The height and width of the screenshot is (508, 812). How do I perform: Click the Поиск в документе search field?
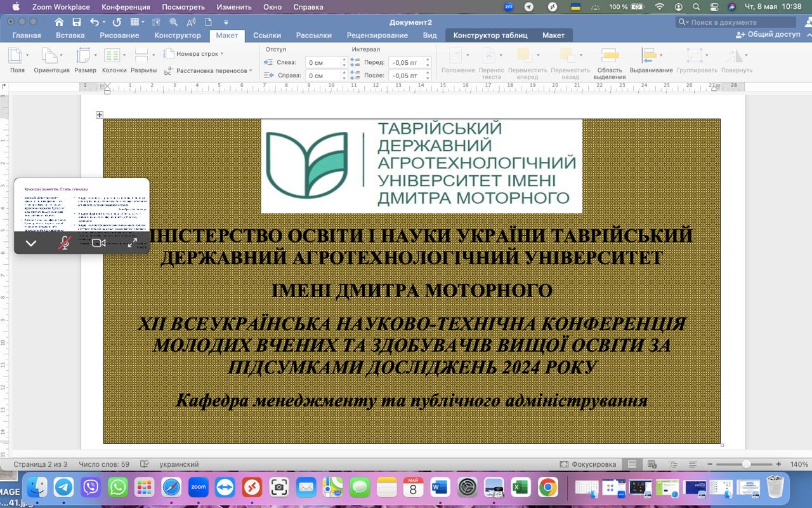point(739,22)
